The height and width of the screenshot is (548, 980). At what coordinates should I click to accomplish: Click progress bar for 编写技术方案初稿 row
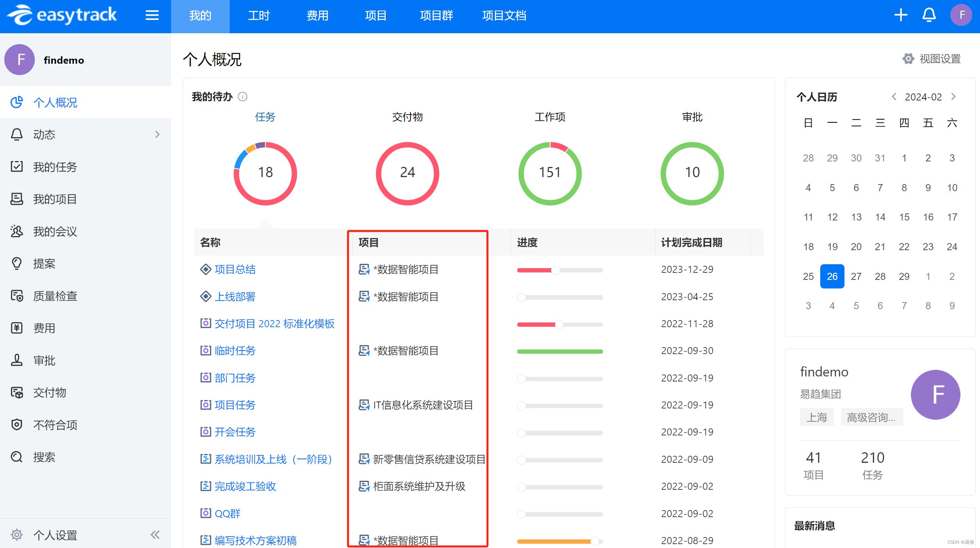[x=559, y=541]
